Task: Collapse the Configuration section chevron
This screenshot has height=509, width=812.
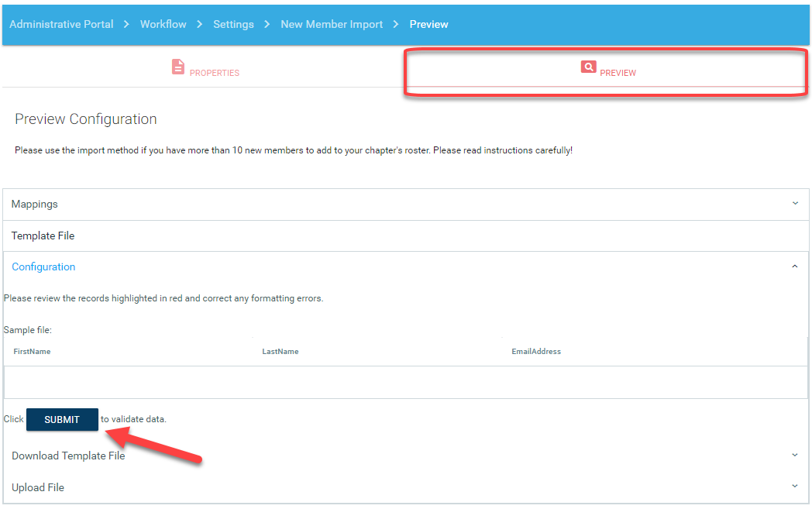Action: tap(795, 267)
